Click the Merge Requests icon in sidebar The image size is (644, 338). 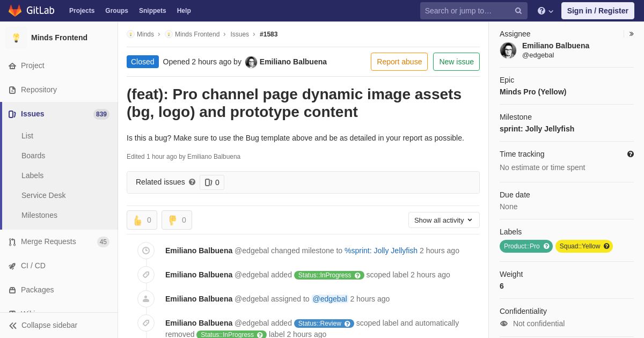coord(12,242)
